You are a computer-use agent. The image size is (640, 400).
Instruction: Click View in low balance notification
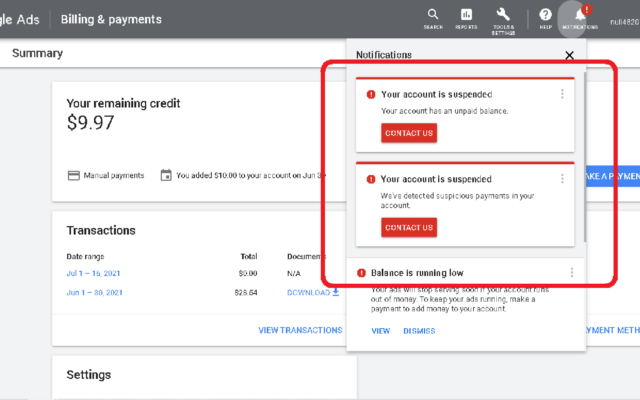380,331
